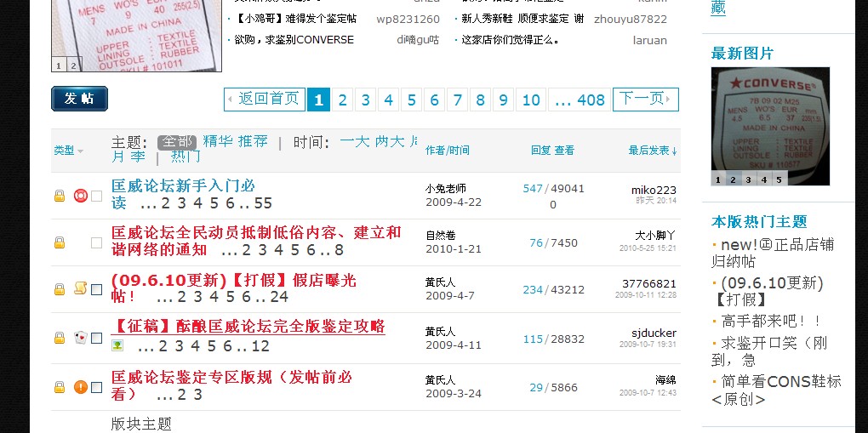This screenshot has width=868, height=433.
Task: Switch 最新图片 slideshow to image 5
Action: click(779, 179)
